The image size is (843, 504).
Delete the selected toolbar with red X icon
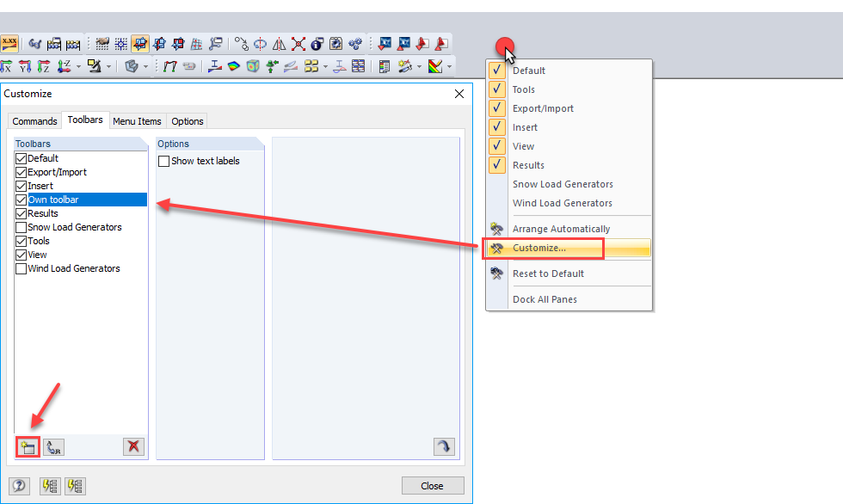[x=132, y=446]
